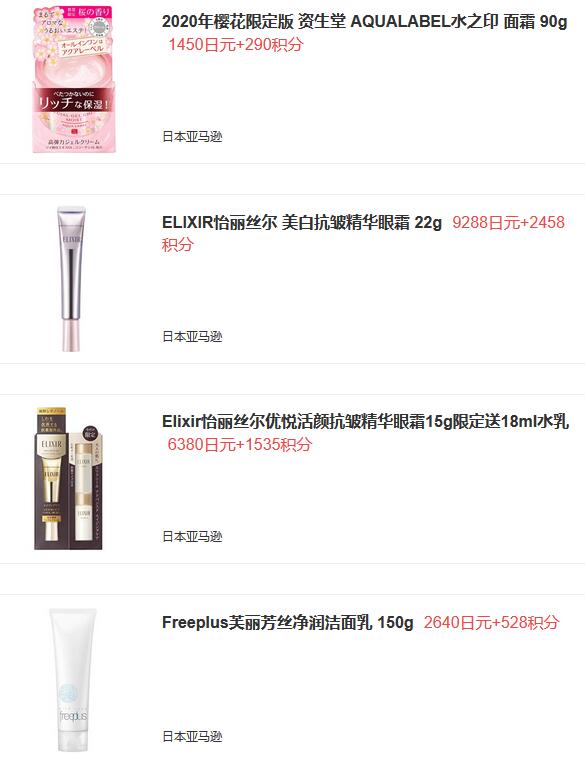Click the pink リッチな保湿 banner on the cream box
This screenshot has width=585, height=759.
tap(74, 100)
